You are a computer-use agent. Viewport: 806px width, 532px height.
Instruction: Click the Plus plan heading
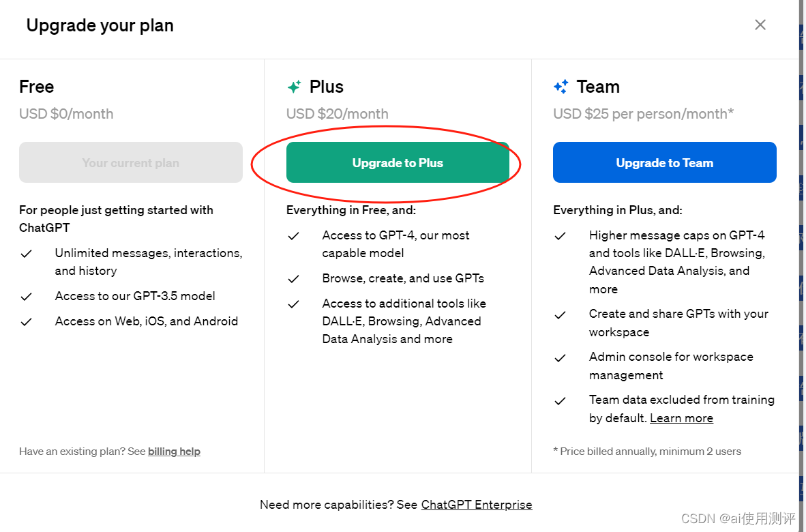[x=326, y=87]
